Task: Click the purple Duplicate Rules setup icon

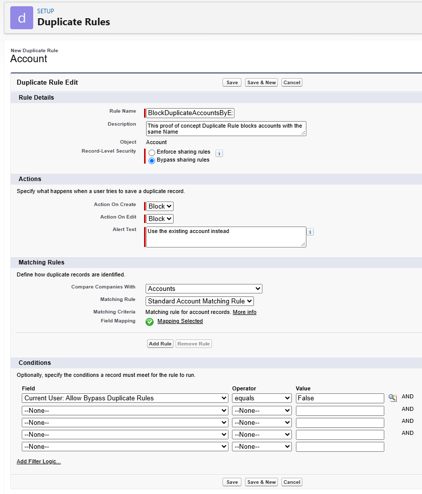Action: click(21, 18)
